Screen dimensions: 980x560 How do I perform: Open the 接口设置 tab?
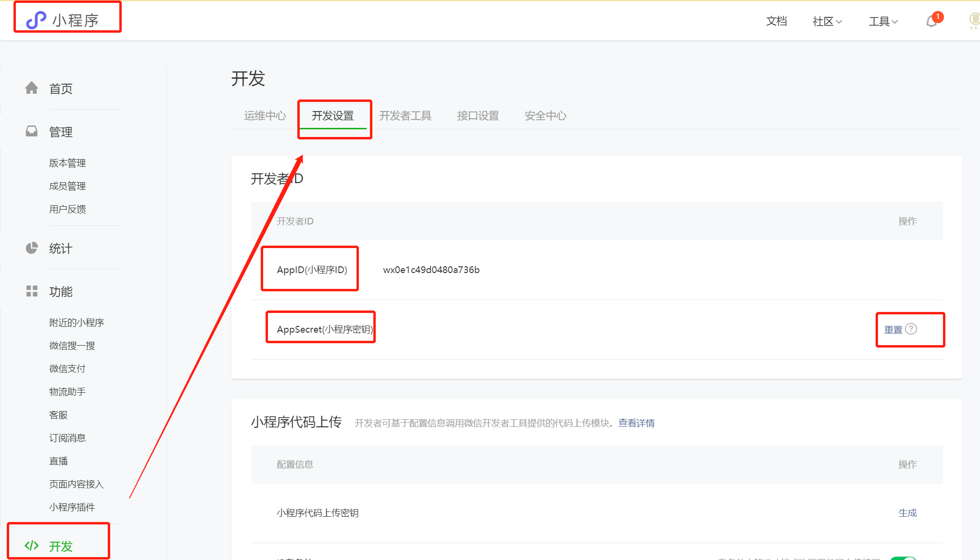coord(478,116)
